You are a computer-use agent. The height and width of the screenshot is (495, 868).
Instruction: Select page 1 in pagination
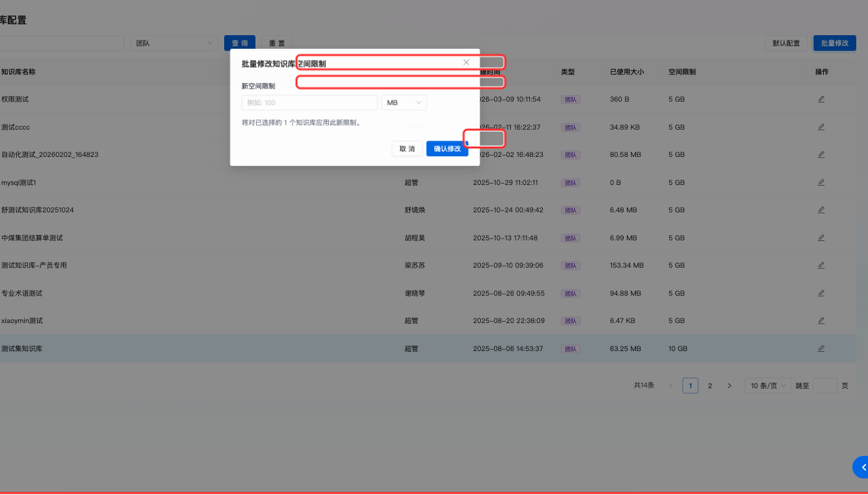(x=690, y=386)
